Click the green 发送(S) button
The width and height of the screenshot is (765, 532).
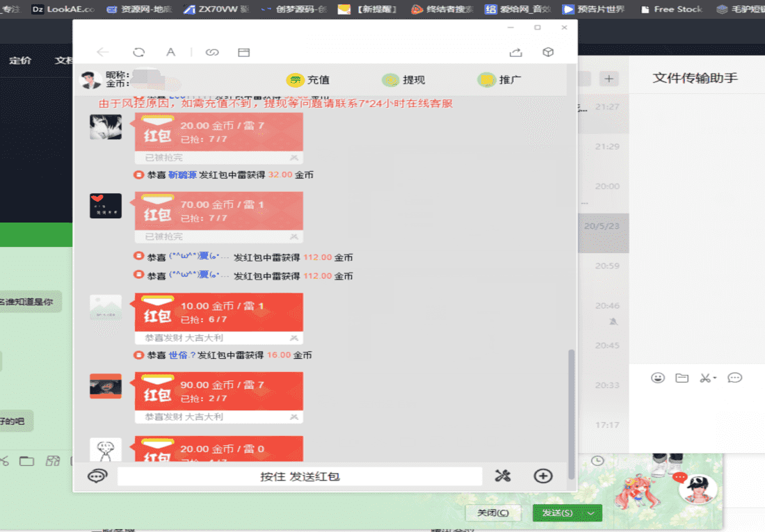[558, 513]
